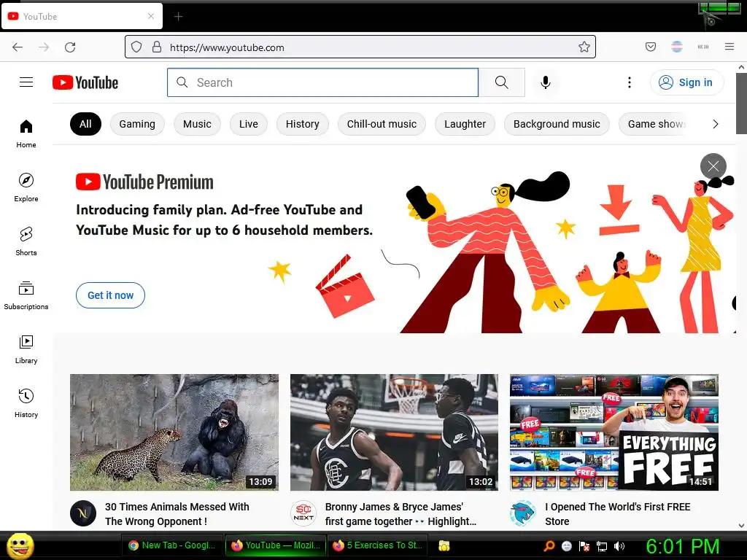
Task: Click the Save to Pocket icon
Action: [x=651, y=47]
